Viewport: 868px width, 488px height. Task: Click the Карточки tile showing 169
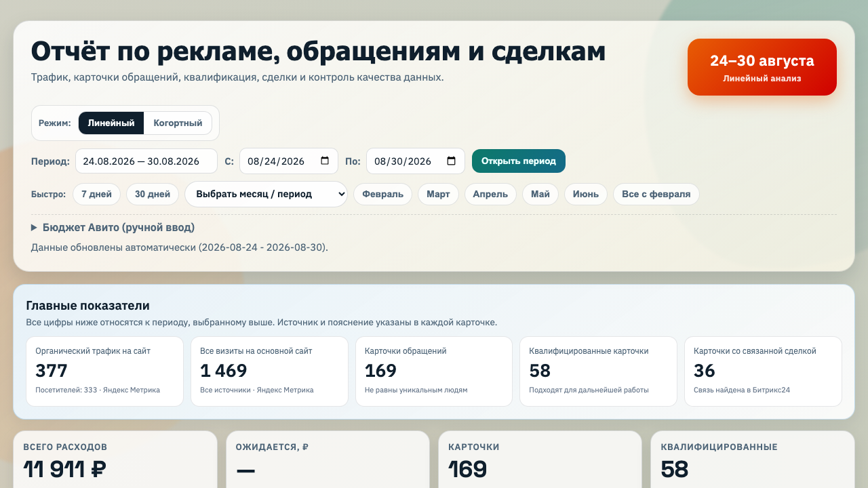point(540,460)
